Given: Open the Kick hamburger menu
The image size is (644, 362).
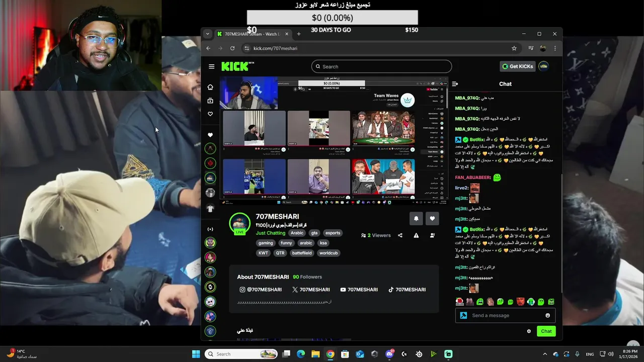Looking at the screenshot, I should click(211, 66).
